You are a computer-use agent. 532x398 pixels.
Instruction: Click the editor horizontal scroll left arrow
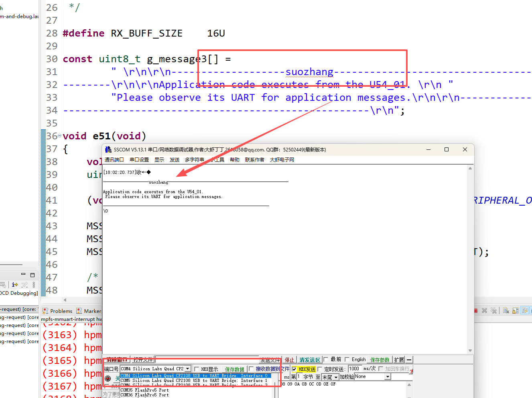point(65,300)
